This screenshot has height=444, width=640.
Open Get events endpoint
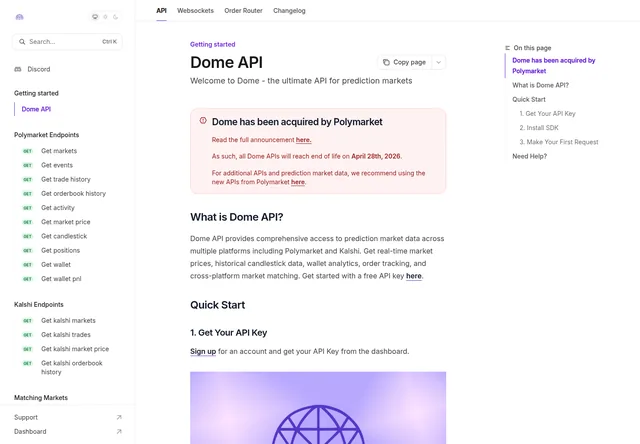57,165
